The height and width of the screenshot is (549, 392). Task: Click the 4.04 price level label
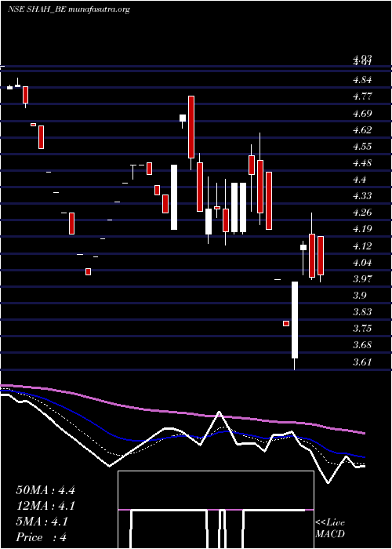(362, 263)
